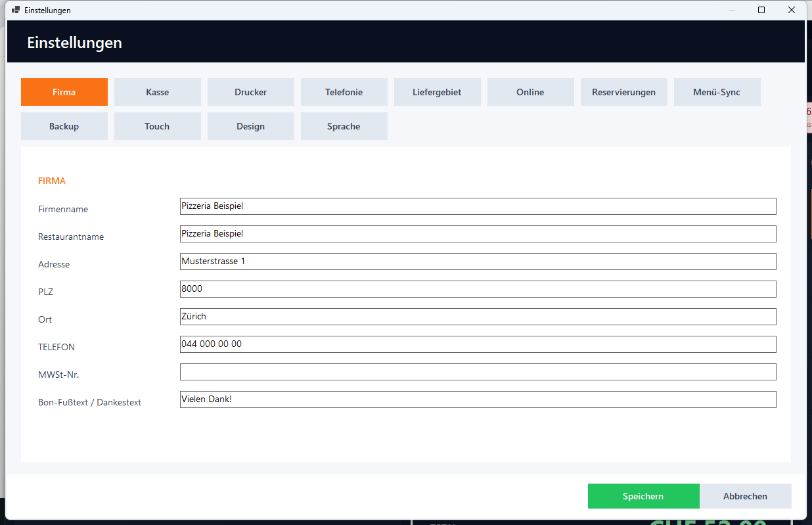812x525 pixels.
Task: Switch to the Drucker tab
Action: (251, 92)
